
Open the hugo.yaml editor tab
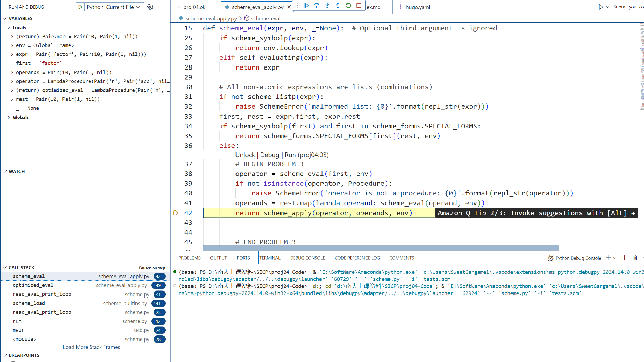(417, 7)
